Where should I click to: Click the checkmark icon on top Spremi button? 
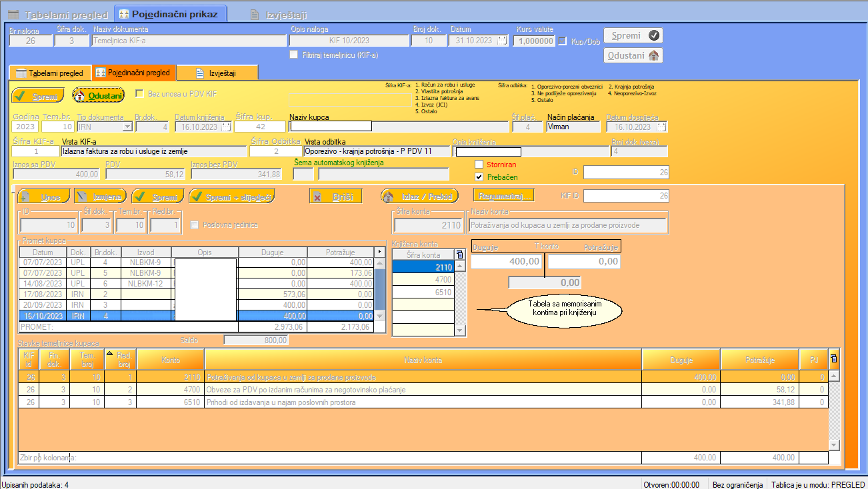tap(655, 36)
